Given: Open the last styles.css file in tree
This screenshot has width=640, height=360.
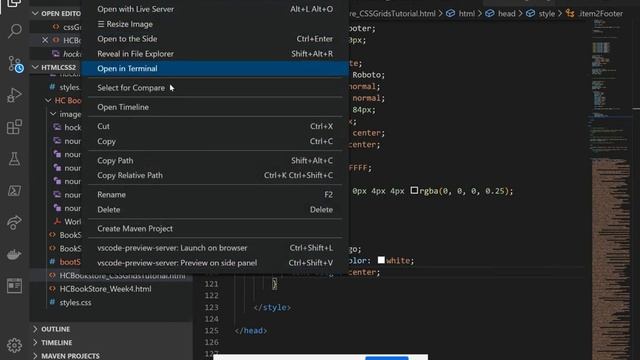Looking at the screenshot, I should tap(75, 302).
